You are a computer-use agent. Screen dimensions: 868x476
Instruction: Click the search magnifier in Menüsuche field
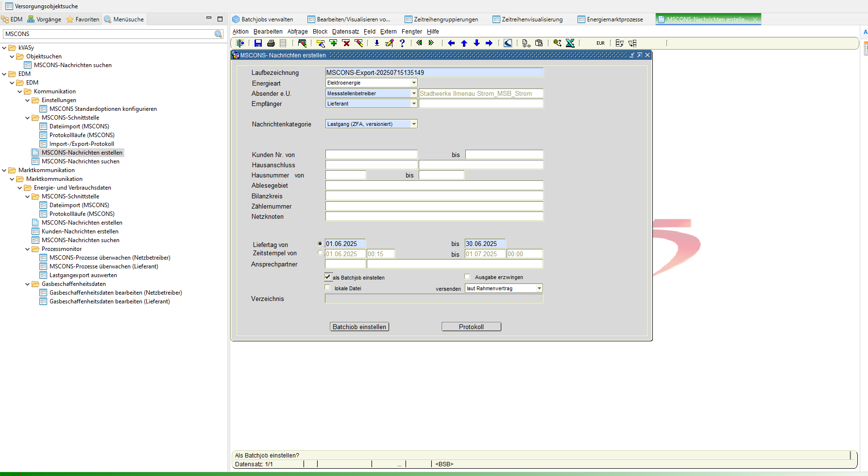coord(219,34)
